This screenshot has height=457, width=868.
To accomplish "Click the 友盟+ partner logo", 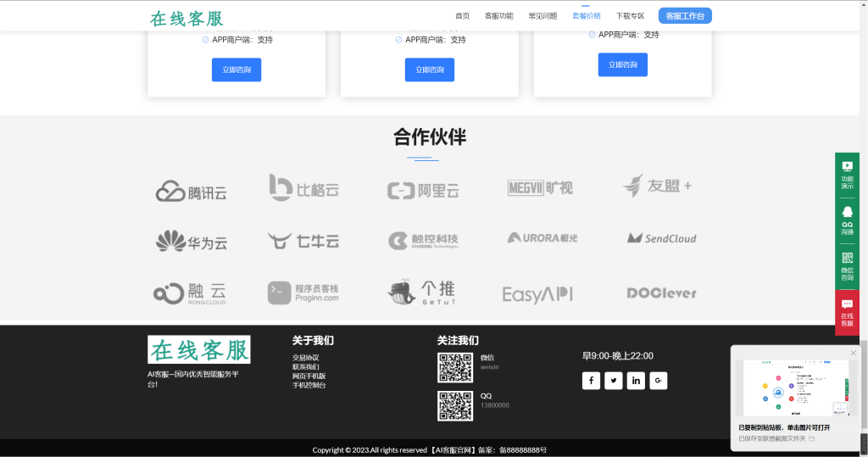I will tap(657, 186).
